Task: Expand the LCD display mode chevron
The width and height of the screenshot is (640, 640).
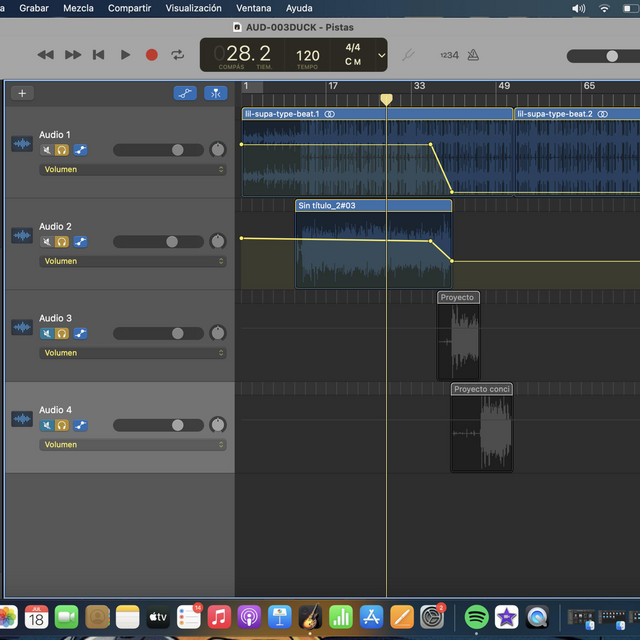Action: tap(381, 55)
